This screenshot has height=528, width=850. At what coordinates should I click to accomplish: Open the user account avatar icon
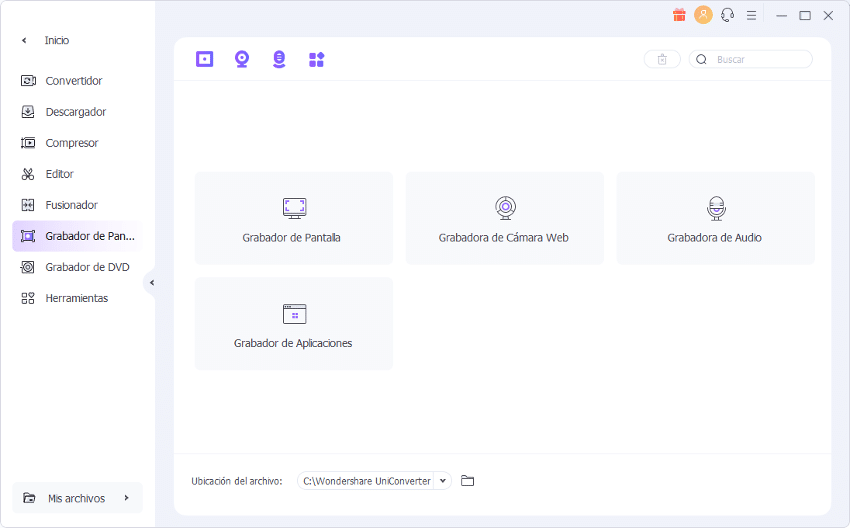[703, 15]
